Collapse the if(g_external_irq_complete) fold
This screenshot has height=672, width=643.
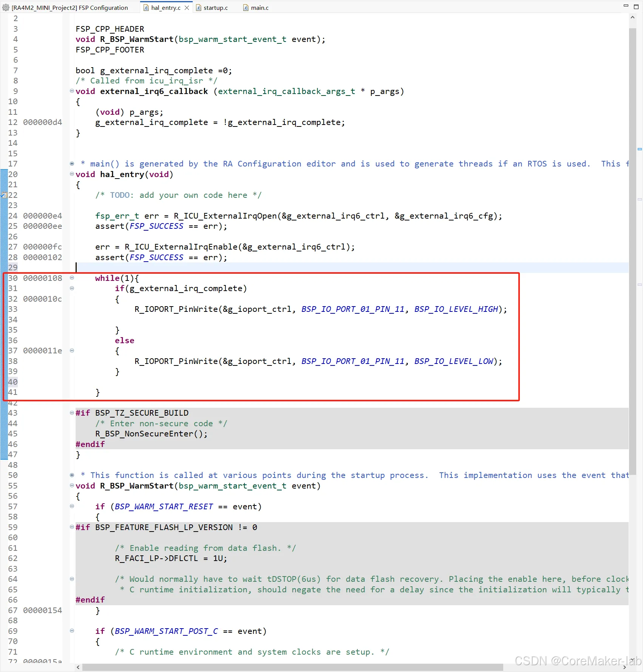pos(72,288)
